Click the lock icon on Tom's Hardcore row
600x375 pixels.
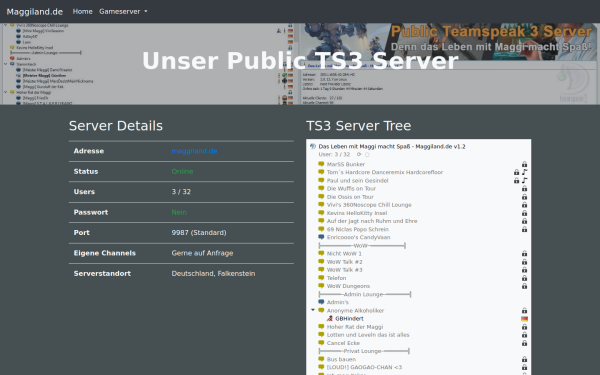pos(516,172)
